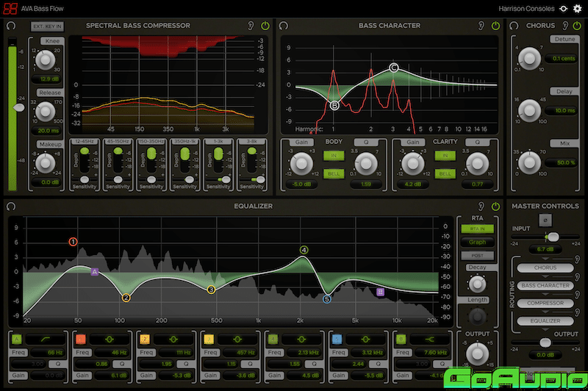Solo-listen the Equalizer ear icon
This screenshot has width=588, height=391.
(x=481, y=207)
